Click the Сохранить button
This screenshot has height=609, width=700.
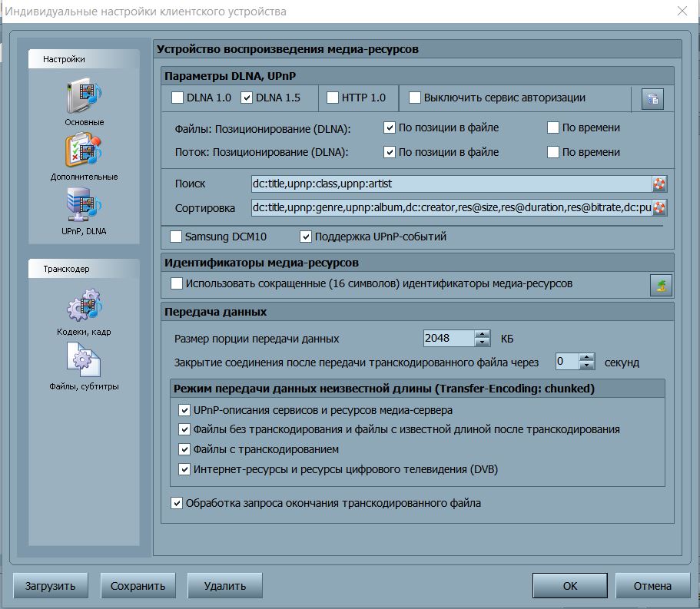[138, 586]
